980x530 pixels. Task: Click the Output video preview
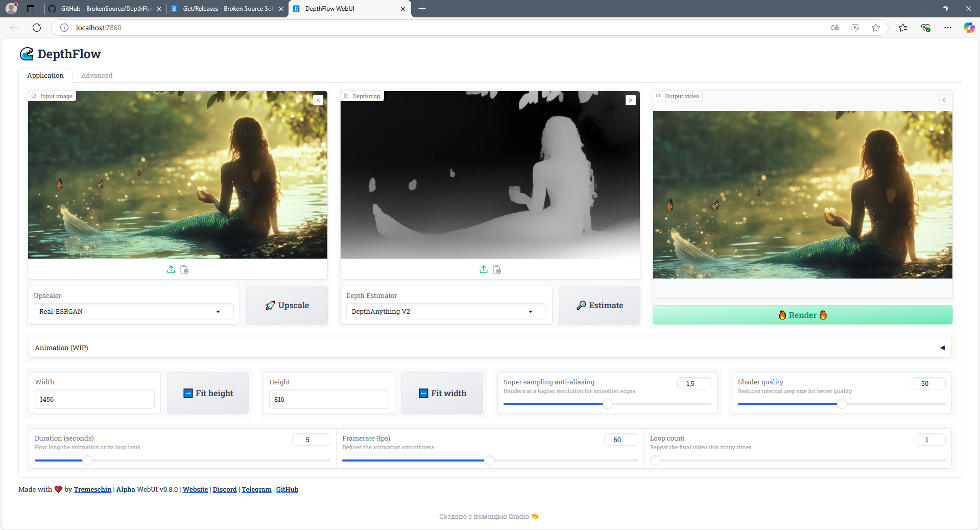point(803,195)
